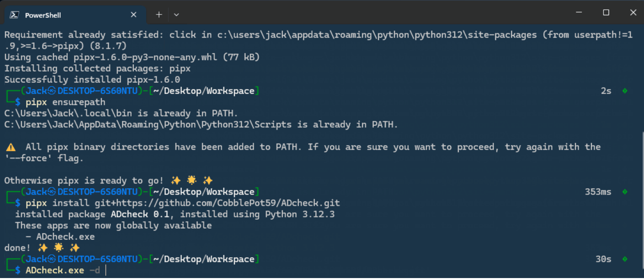Screen dimensions: 644x280
Task: Click 'Using cached pipx-1.6.0' wheel line
Action: [132, 57]
